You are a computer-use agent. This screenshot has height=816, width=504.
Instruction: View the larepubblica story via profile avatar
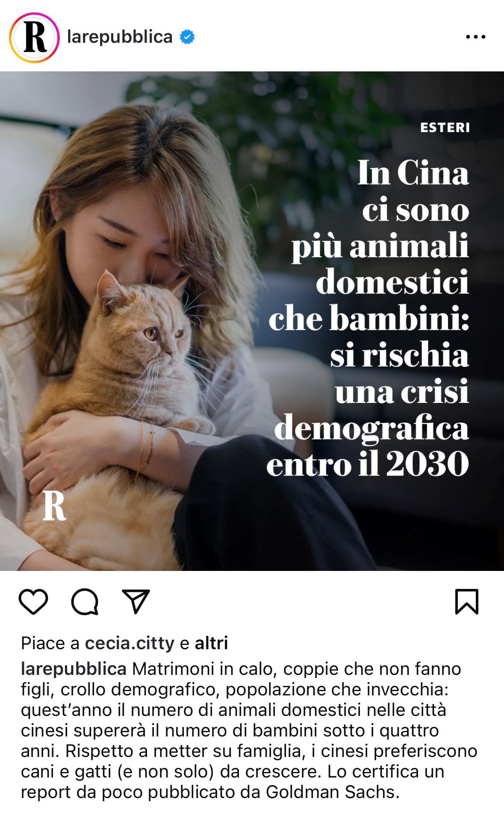pos(34,38)
